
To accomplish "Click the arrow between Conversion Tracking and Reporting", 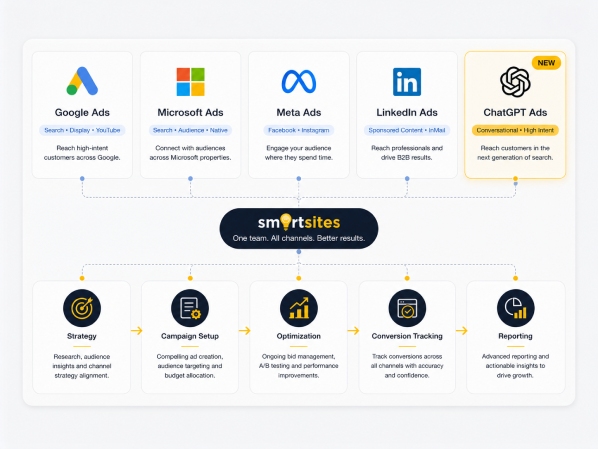I will [461, 330].
